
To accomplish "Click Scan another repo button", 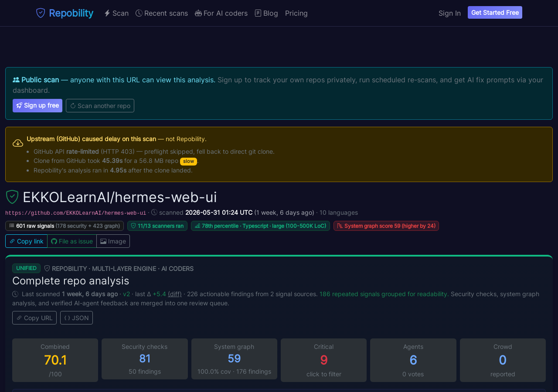I will pos(100,106).
